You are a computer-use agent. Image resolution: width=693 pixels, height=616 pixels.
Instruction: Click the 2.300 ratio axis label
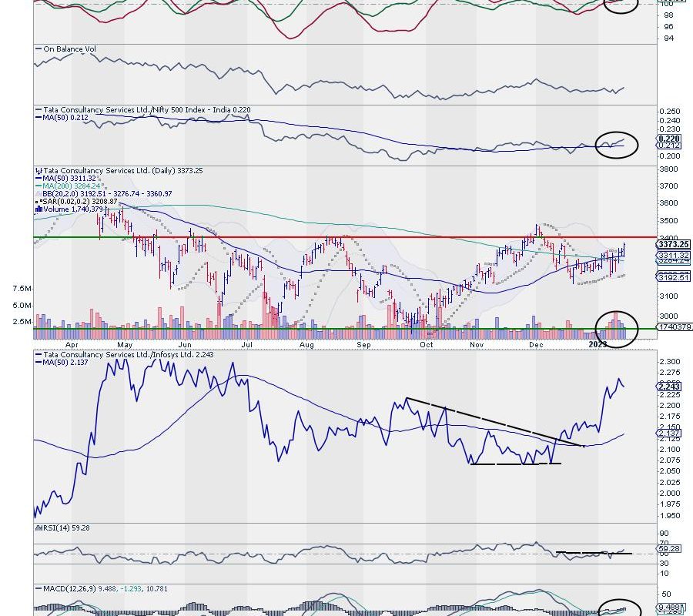coord(670,361)
